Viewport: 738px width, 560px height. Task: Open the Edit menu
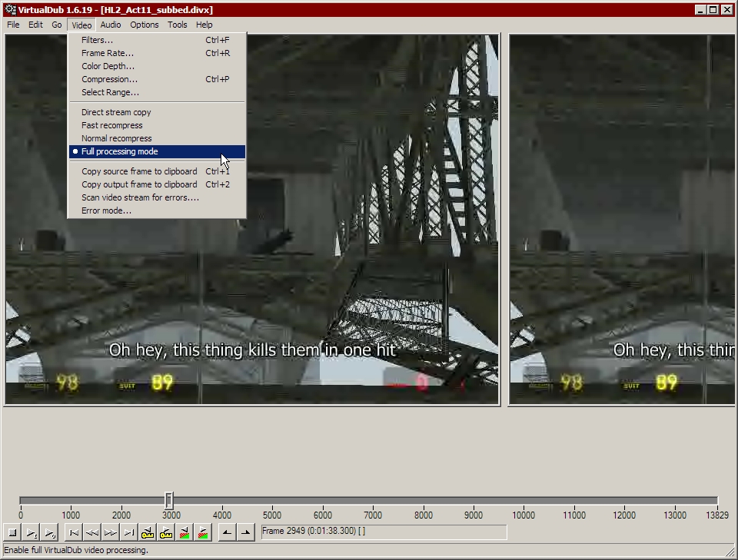(x=35, y=25)
